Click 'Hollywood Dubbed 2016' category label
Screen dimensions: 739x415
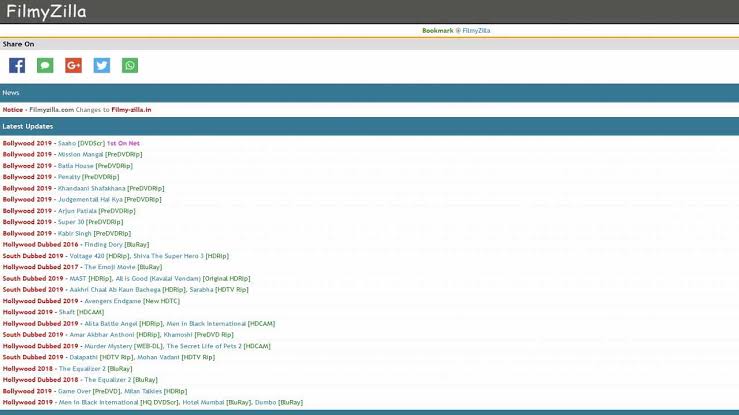coord(41,244)
